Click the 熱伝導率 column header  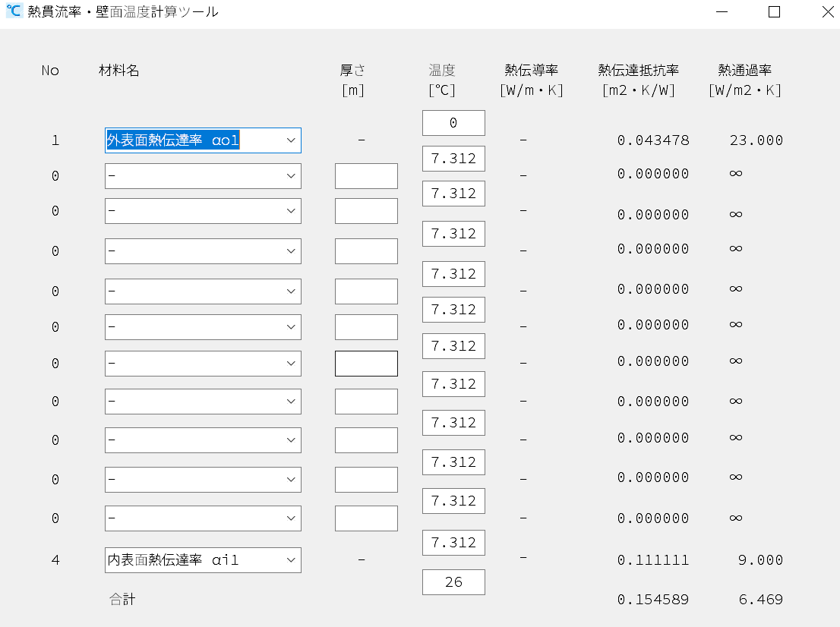[x=532, y=70]
